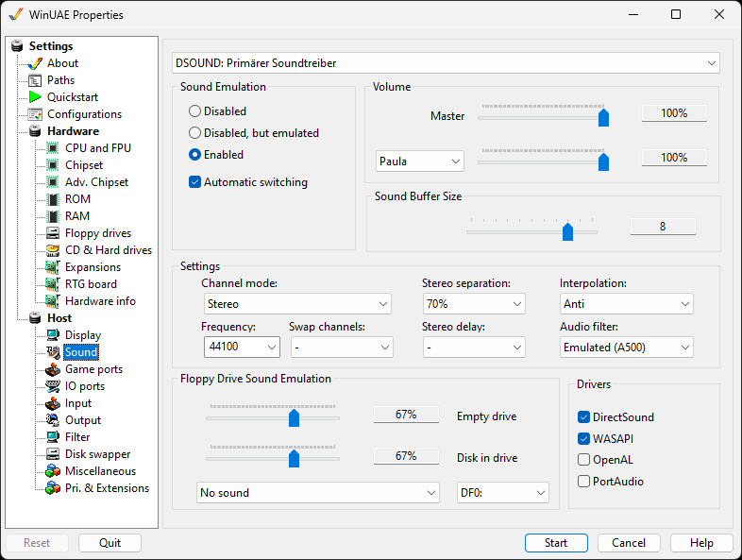Open the Game ports joystick icon
The height and width of the screenshot is (560, 742).
[53, 369]
